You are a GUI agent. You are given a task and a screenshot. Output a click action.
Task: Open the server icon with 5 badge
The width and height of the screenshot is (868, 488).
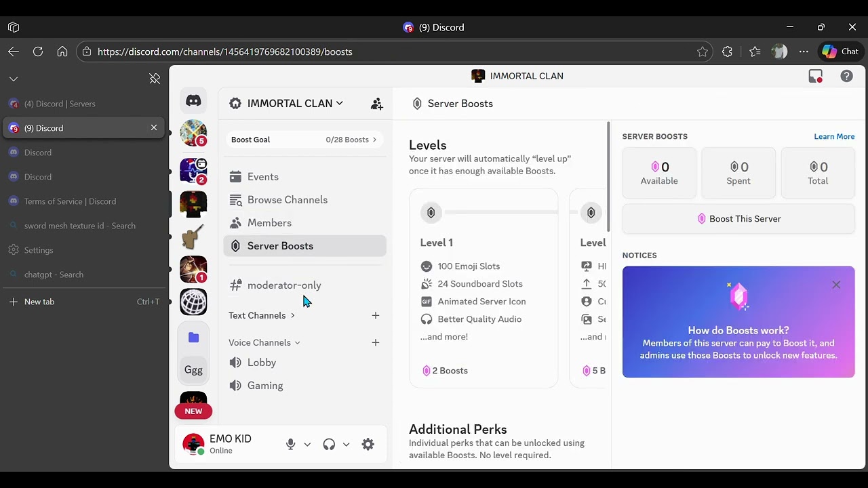(193, 134)
